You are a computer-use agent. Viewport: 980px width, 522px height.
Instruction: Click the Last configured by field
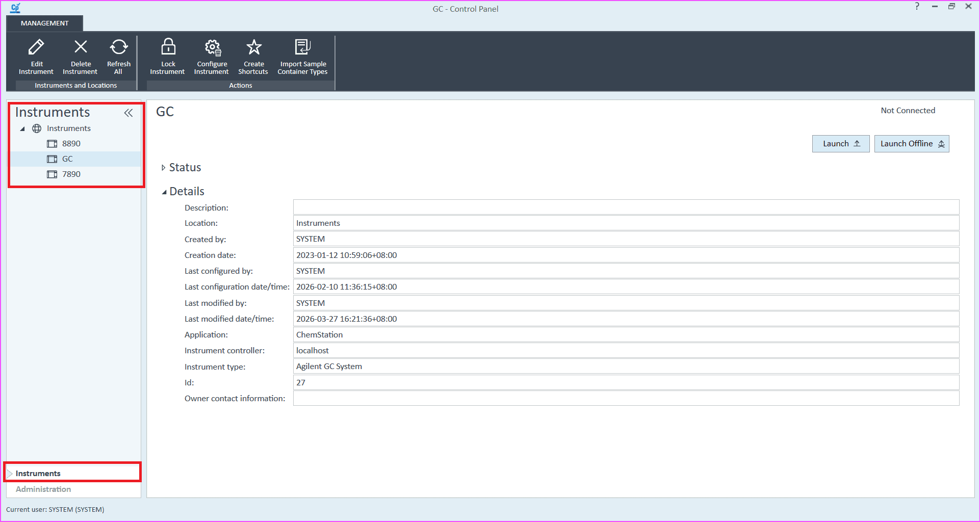click(626, 271)
